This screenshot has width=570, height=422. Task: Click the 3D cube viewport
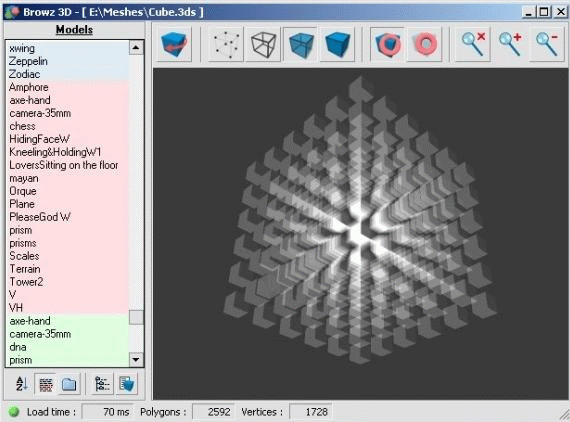coord(360,234)
